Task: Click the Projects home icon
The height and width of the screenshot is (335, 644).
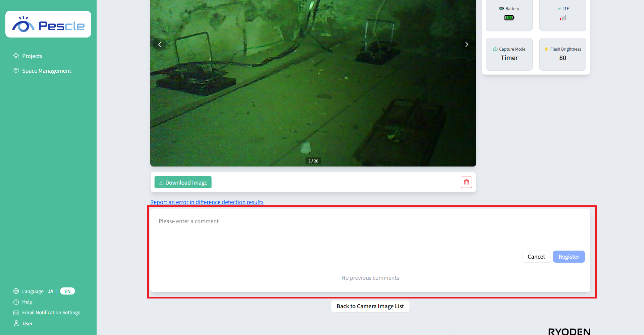Action: click(x=16, y=56)
